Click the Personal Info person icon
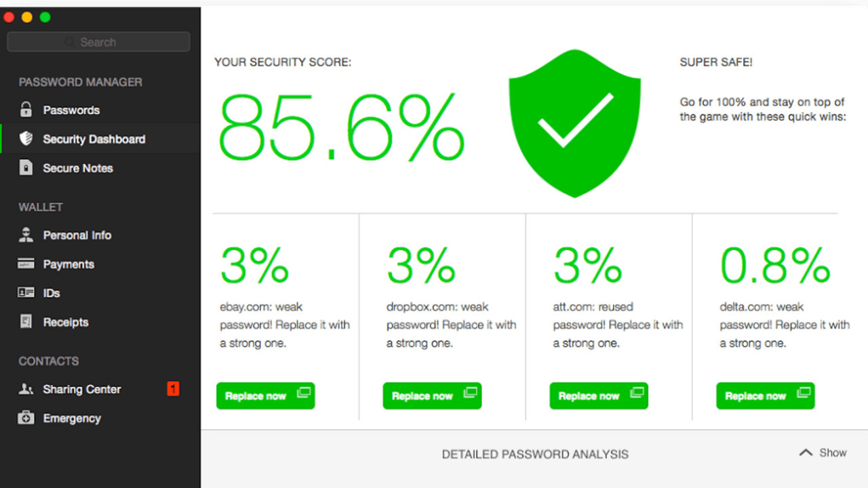Viewport: 868px width, 488px height. [26, 235]
